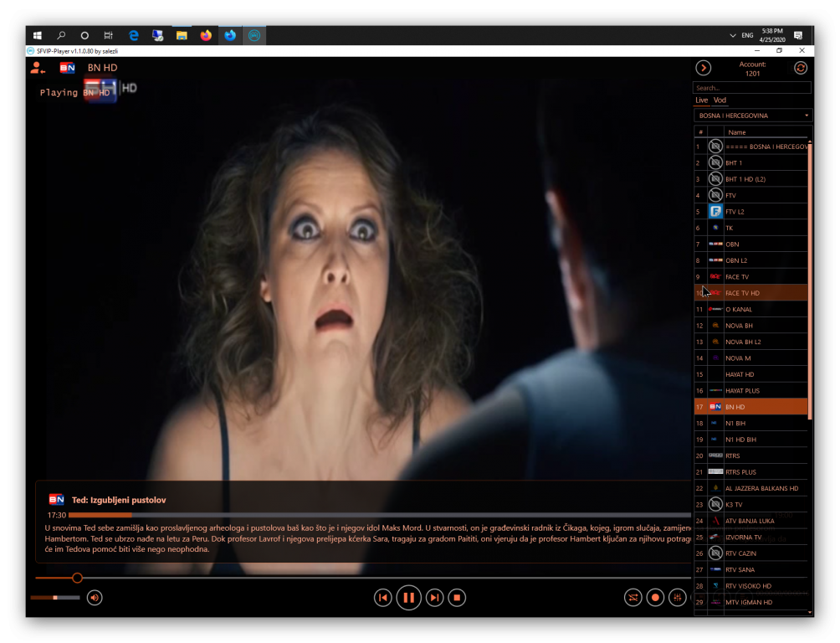840x643 pixels.
Task: Start recording with the record button
Action: point(655,598)
